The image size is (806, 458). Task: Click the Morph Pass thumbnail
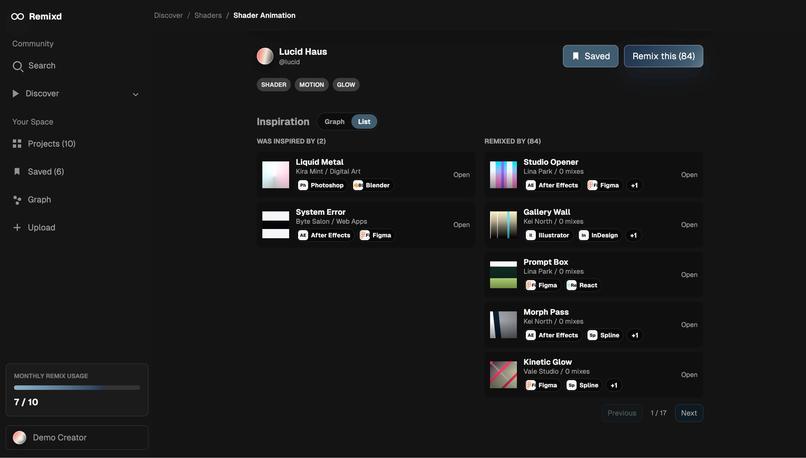pyautogui.click(x=503, y=325)
